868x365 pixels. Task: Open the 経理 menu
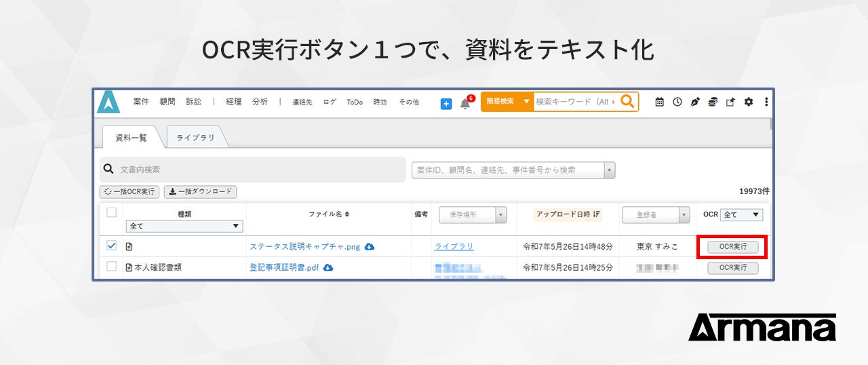pos(234,102)
